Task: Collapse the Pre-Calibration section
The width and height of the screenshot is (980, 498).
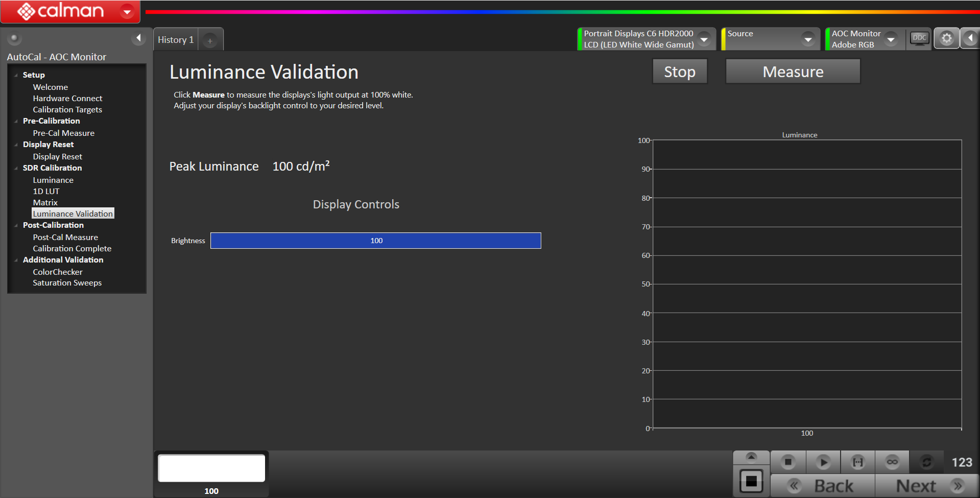Action: pyautogui.click(x=16, y=121)
